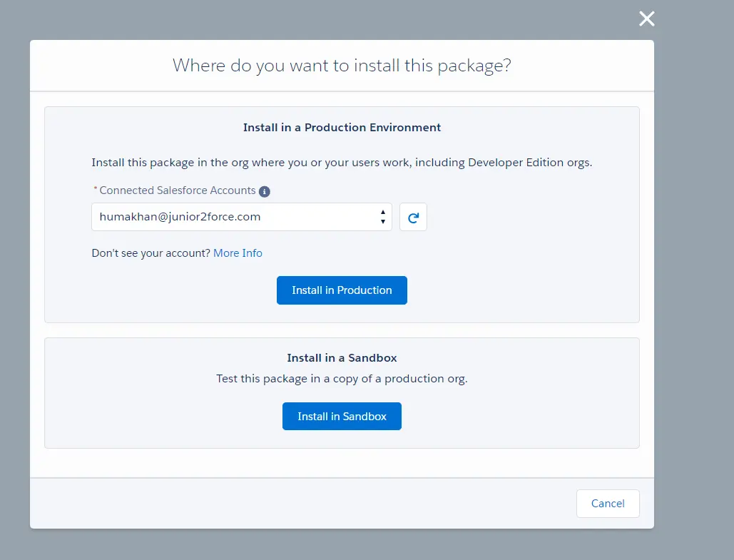The image size is (734, 560).
Task: Click the "Don't see your account?" text
Action: (x=151, y=253)
